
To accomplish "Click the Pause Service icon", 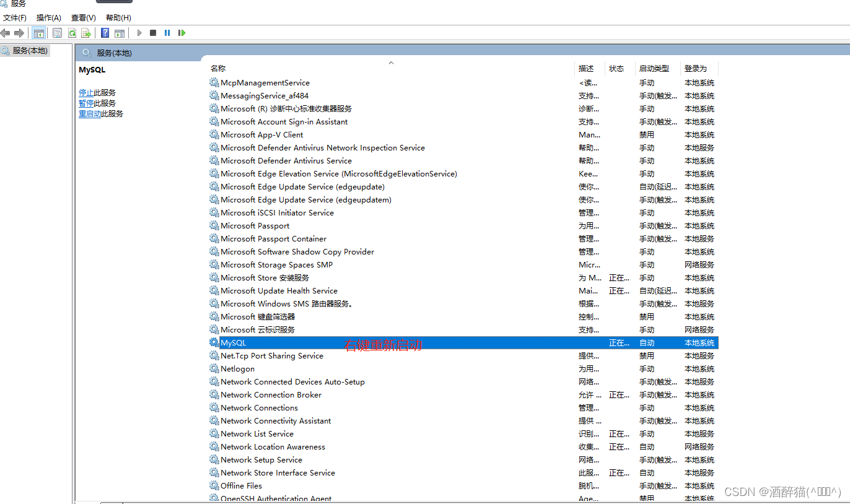I will tap(167, 33).
